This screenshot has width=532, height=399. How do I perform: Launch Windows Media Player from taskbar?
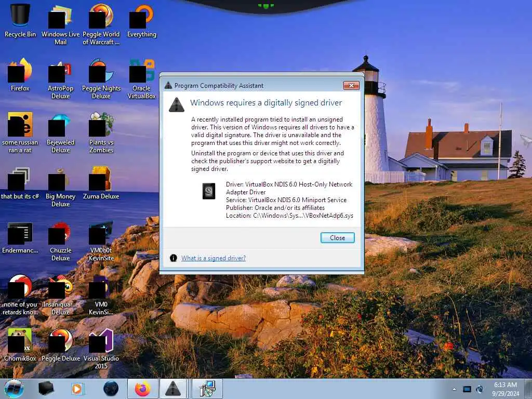(77, 389)
